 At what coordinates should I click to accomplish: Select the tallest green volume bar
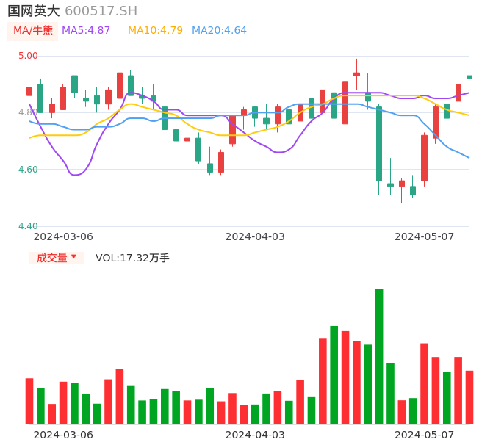379,356
